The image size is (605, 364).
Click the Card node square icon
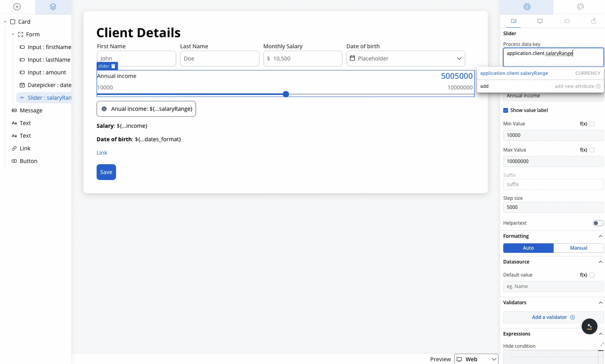[13, 22]
